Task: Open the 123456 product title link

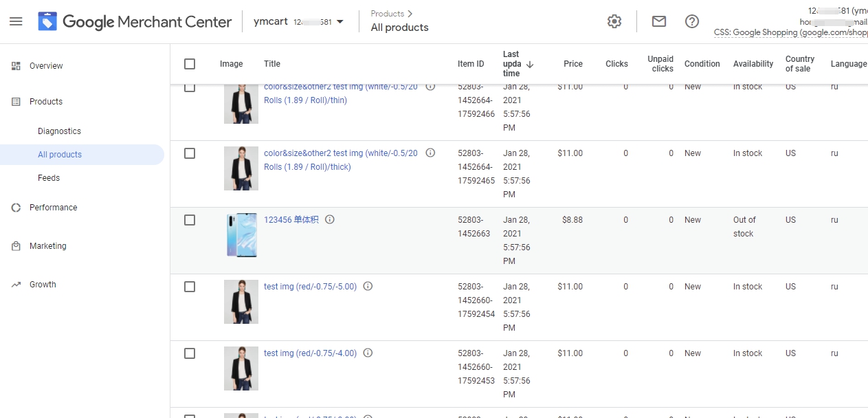Action: [291, 220]
